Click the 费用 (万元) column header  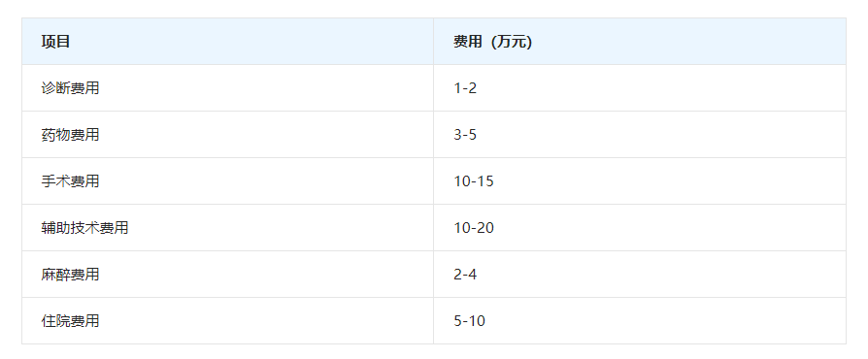[x=492, y=42]
